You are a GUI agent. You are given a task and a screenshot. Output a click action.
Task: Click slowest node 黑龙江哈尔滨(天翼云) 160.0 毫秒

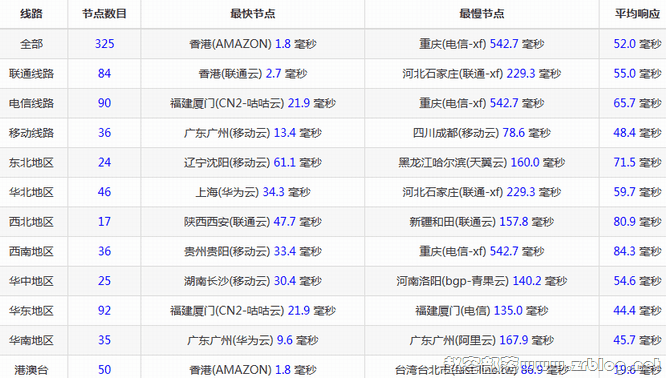[x=482, y=162]
